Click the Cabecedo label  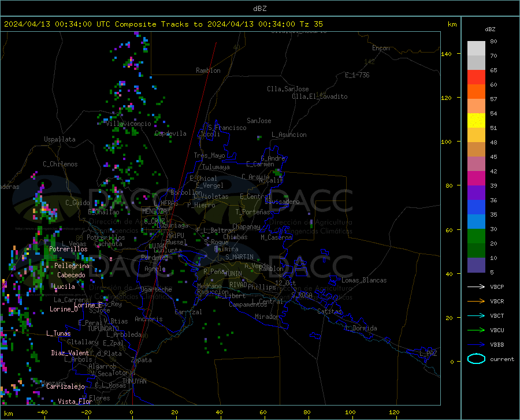coord(71,275)
